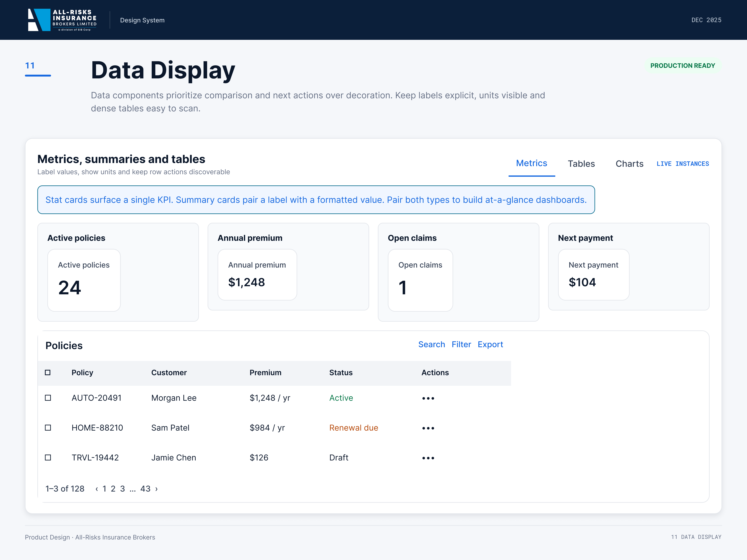Check the box for policy AUTO-20491

[x=48, y=398]
